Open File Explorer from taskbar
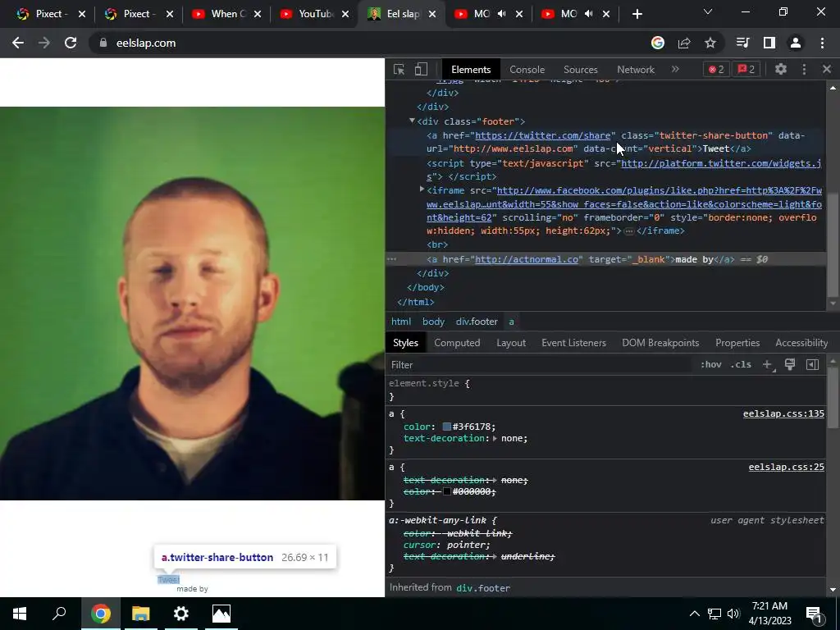Screen dimensions: 840x630 (140, 614)
